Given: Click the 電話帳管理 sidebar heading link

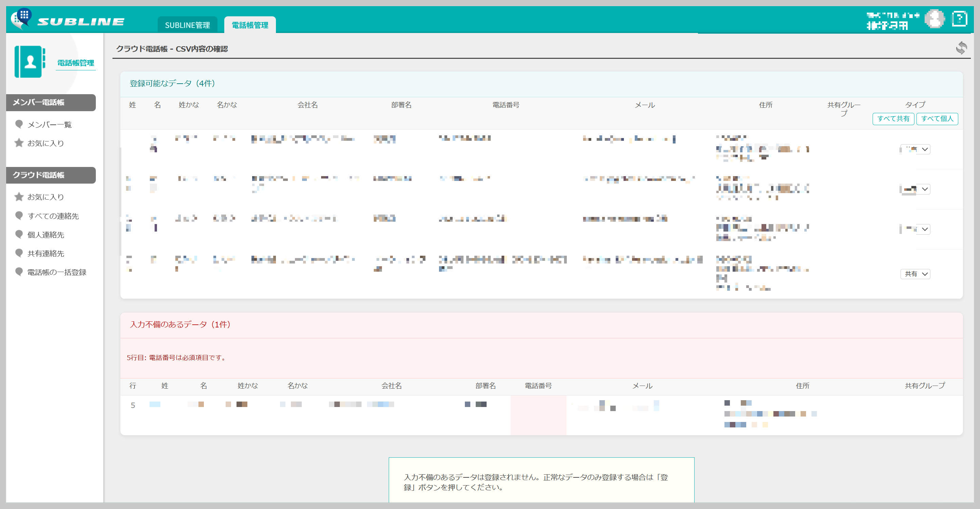Looking at the screenshot, I should pos(75,63).
